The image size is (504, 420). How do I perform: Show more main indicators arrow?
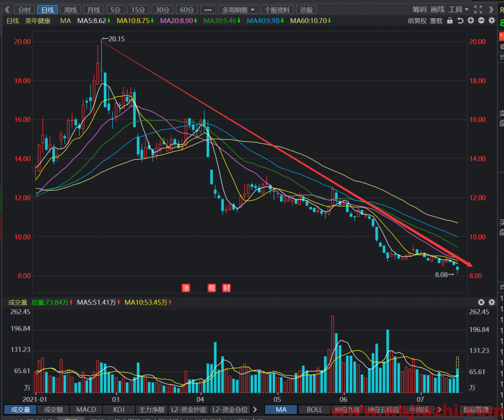click(439, 410)
